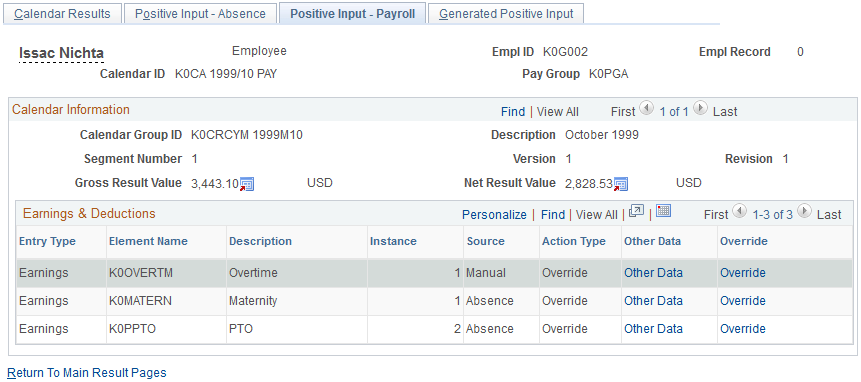Select Positive Input - Payroll tab

352,14
